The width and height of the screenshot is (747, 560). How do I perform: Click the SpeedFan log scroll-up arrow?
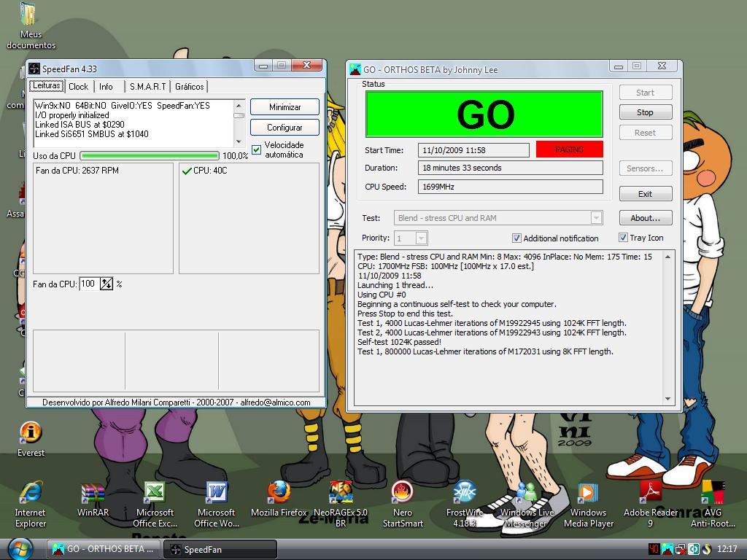click(239, 105)
